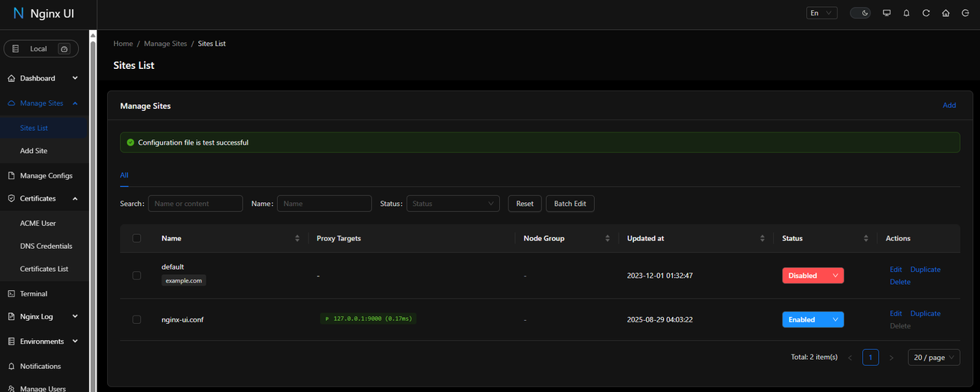
Task: Go to the previous page arrow
Action: click(x=850, y=358)
